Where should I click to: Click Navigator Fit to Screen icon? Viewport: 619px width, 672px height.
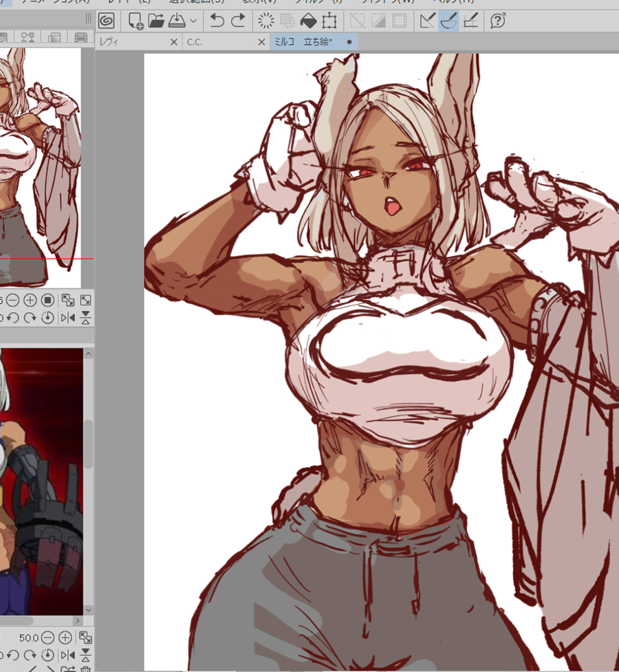coord(86,300)
